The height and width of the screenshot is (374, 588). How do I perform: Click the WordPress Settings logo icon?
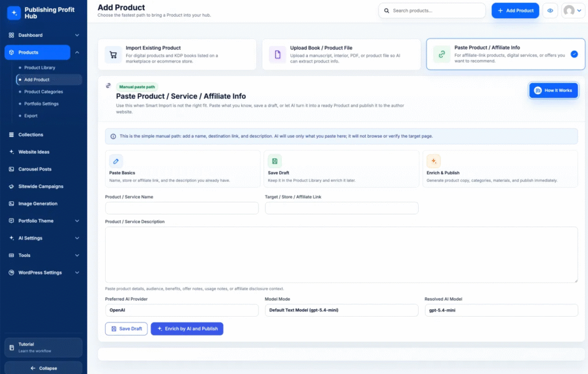point(11,272)
